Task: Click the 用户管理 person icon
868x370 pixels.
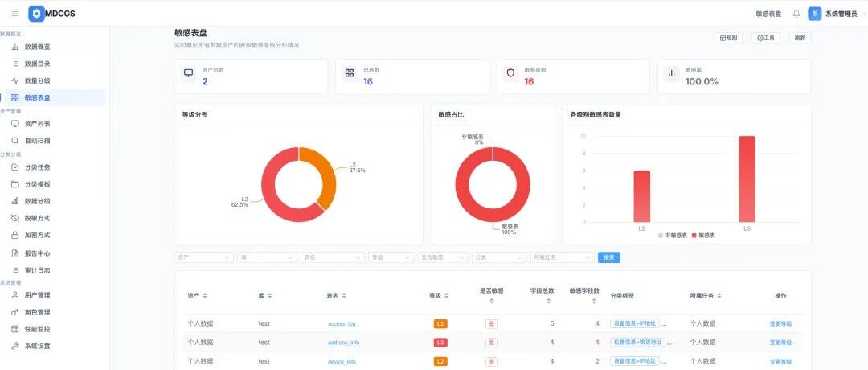Action: pyautogui.click(x=15, y=295)
